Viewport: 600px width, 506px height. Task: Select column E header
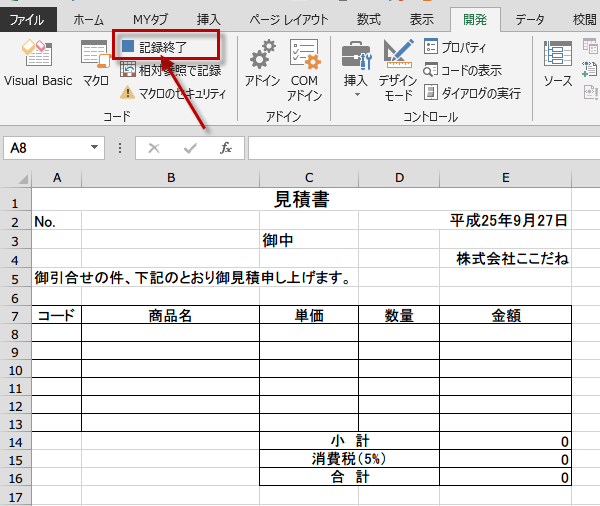[x=505, y=178]
